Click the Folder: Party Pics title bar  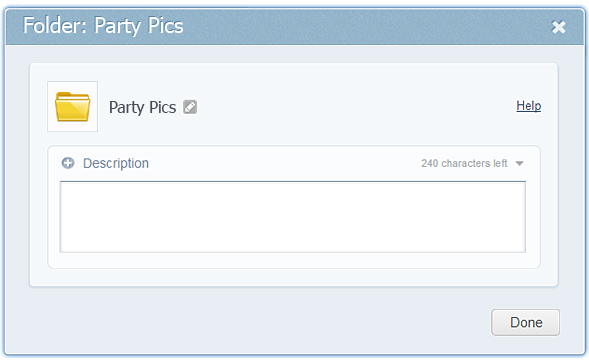295,26
